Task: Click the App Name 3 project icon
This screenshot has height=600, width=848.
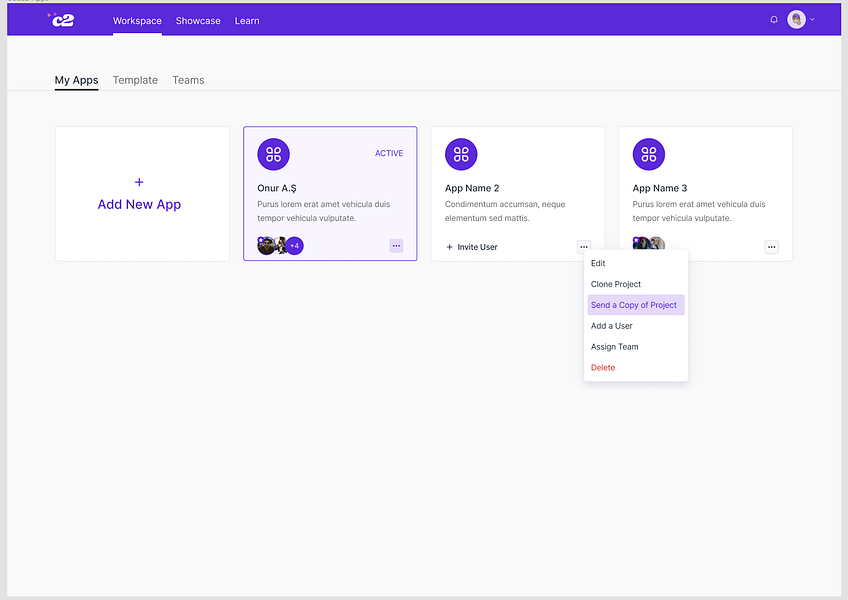Action: (648, 153)
